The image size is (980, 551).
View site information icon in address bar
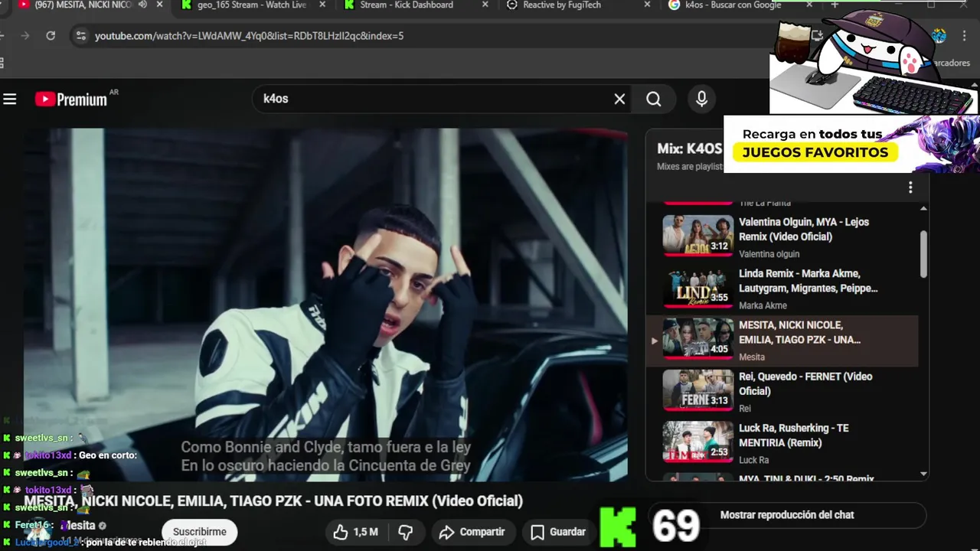click(80, 36)
